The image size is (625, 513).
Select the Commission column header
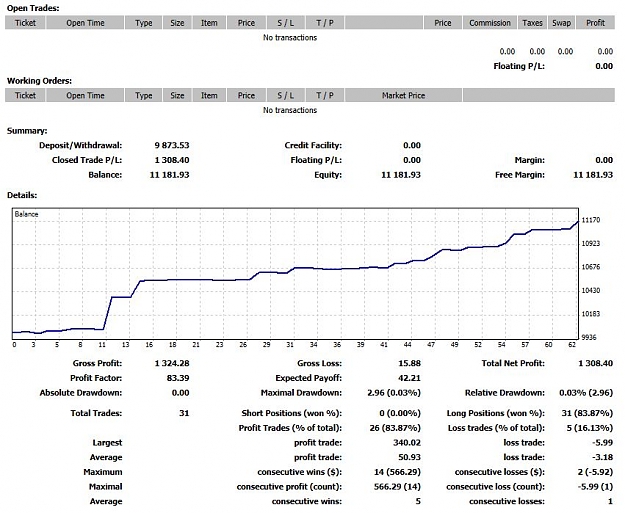[489, 23]
